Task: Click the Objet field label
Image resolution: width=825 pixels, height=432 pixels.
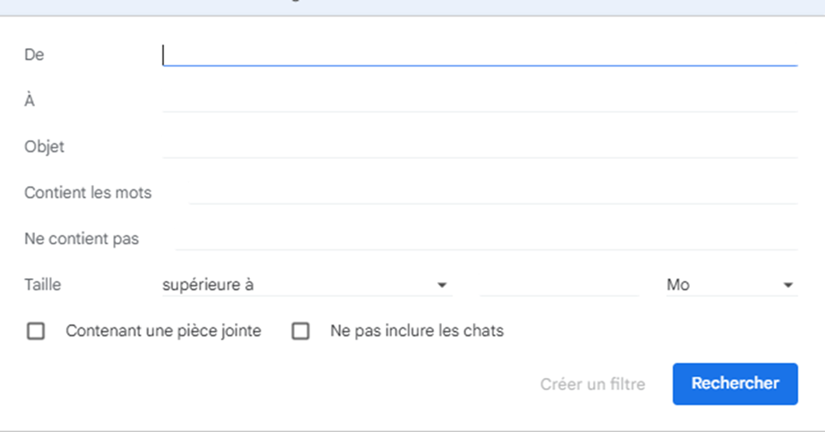Action: [44, 146]
